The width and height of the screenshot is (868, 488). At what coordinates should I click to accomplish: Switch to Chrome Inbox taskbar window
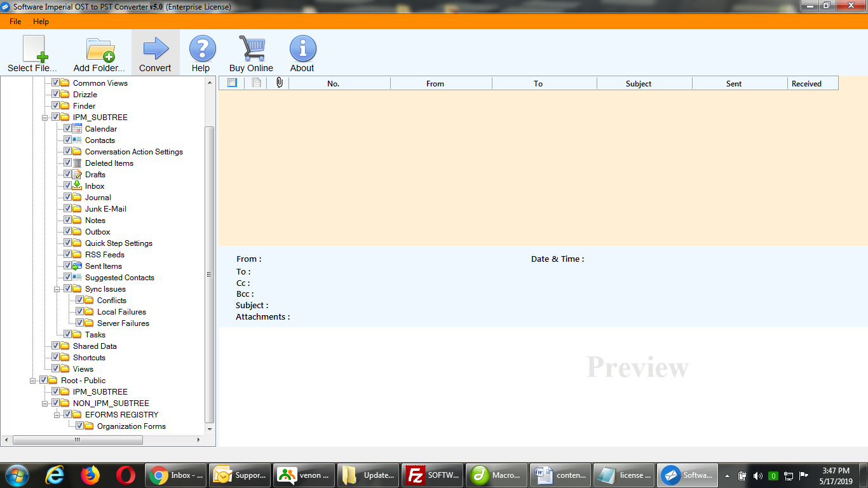coord(176,475)
